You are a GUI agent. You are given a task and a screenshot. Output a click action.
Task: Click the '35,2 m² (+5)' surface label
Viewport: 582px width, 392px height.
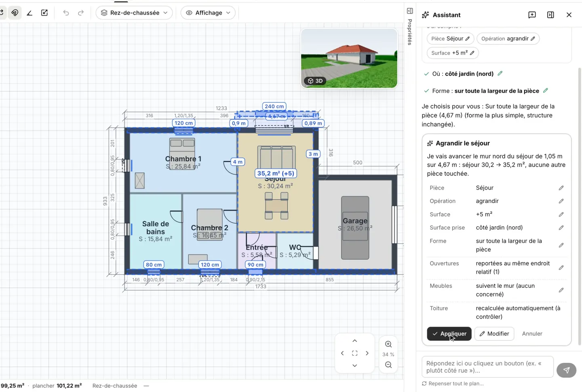[x=276, y=173]
